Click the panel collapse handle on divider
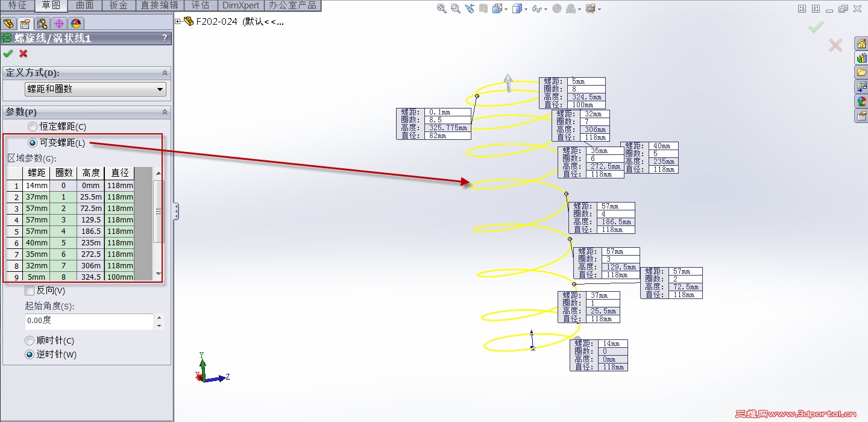Screen dimensions: 868x422 point(176,211)
